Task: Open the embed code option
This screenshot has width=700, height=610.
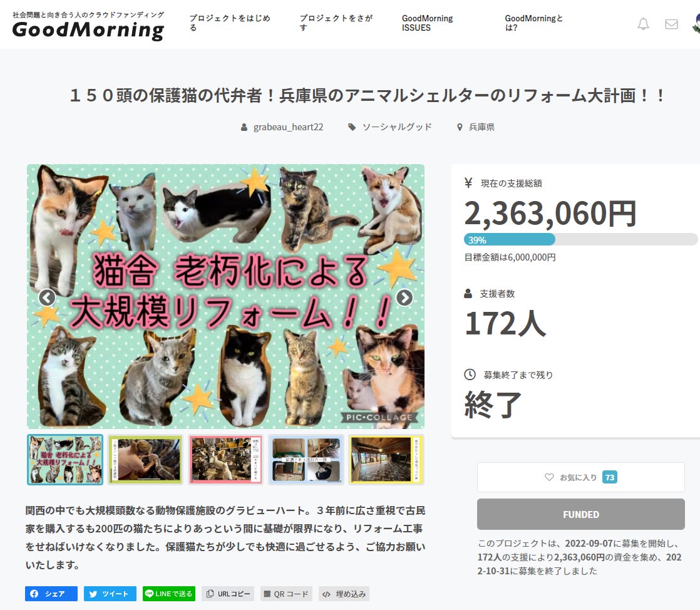Action: tap(344, 594)
